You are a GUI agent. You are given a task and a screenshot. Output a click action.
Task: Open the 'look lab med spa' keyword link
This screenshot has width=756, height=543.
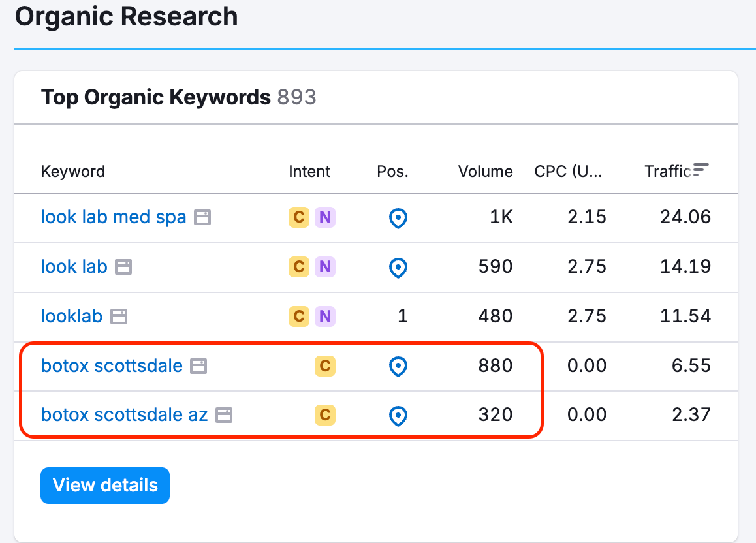[x=114, y=217]
